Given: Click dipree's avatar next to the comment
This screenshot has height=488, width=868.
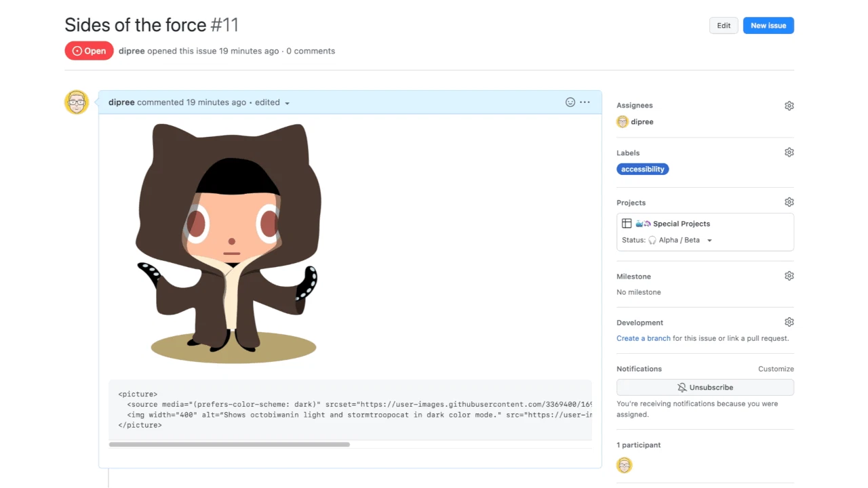Looking at the screenshot, I should point(77,102).
